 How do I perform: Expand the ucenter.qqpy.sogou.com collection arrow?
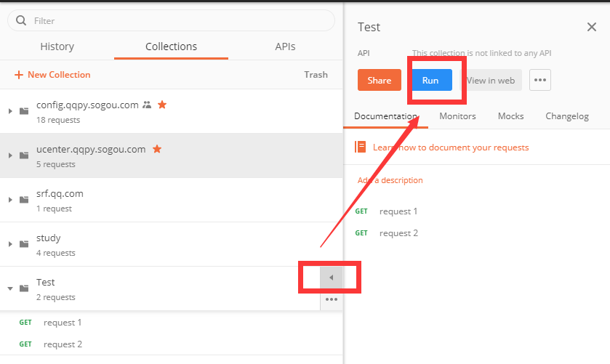[x=10, y=155]
